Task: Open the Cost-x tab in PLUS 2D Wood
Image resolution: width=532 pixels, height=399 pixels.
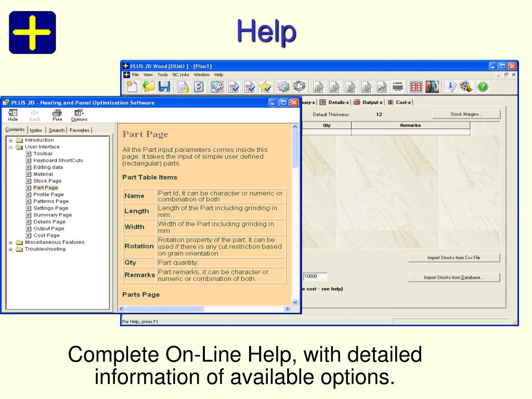Action: pyautogui.click(x=399, y=102)
